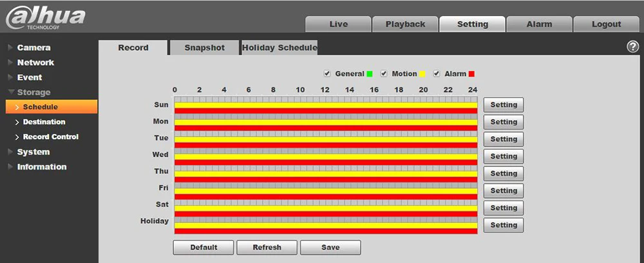Image resolution: width=644 pixels, height=263 pixels.
Task: Open Setting for the Sat row
Action: pyautogui.click(x=504, y=208)
